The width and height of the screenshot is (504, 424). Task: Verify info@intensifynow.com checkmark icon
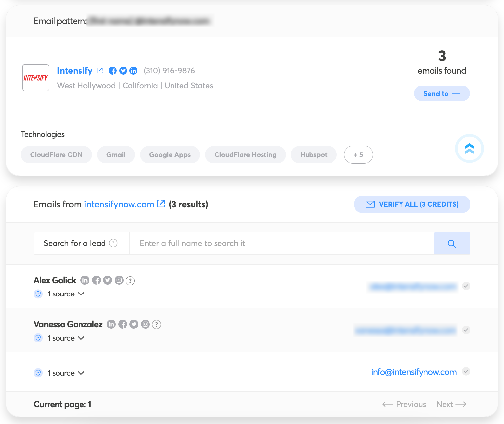click(466, 371)
